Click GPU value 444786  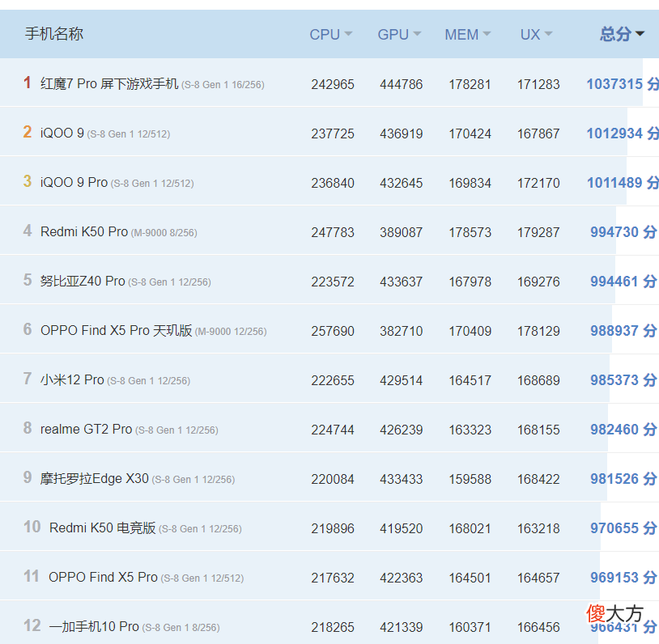click(401, 84)
